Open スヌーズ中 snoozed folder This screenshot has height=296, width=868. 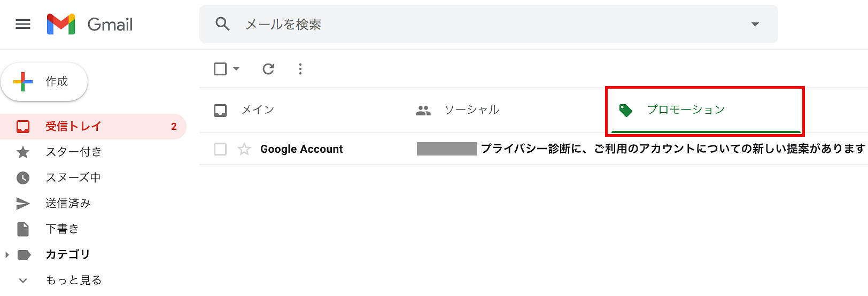pos(73,178)
